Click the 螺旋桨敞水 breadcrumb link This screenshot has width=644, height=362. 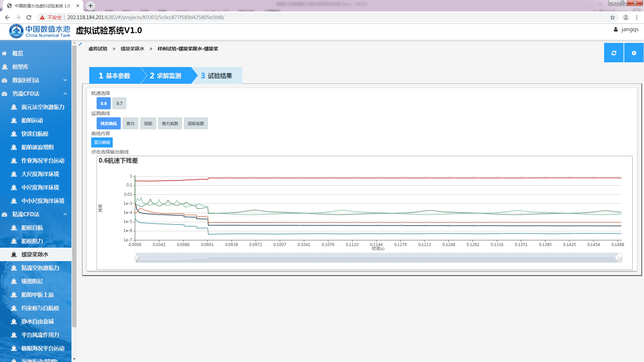(x=132, y=49)
